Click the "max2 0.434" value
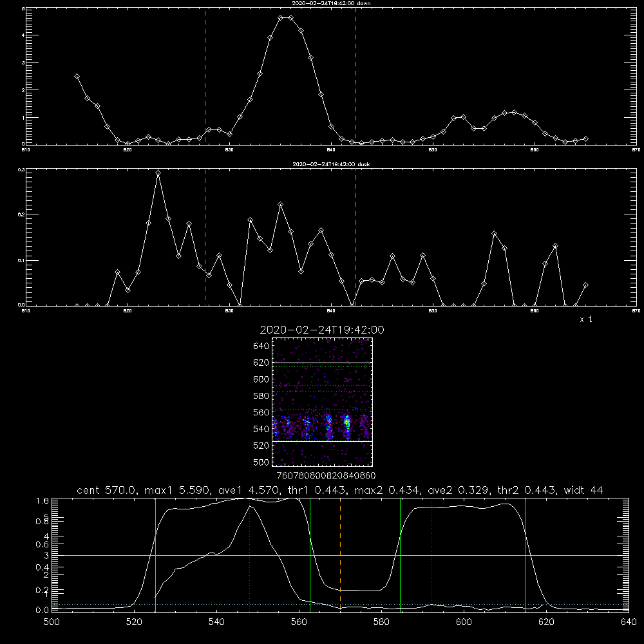Image resolution: width=644 pixels, height=644 pixels. (x=388, y=490)
